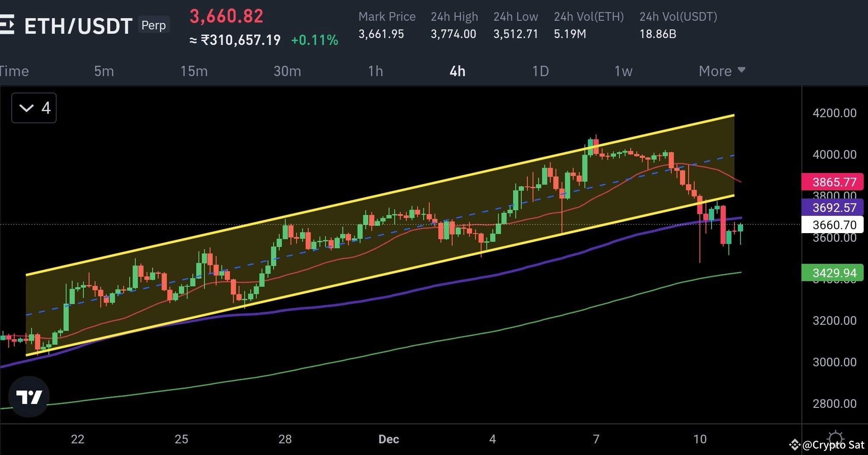
Task: Click the ETH/USDT pair name
Action: pos(78,25)
